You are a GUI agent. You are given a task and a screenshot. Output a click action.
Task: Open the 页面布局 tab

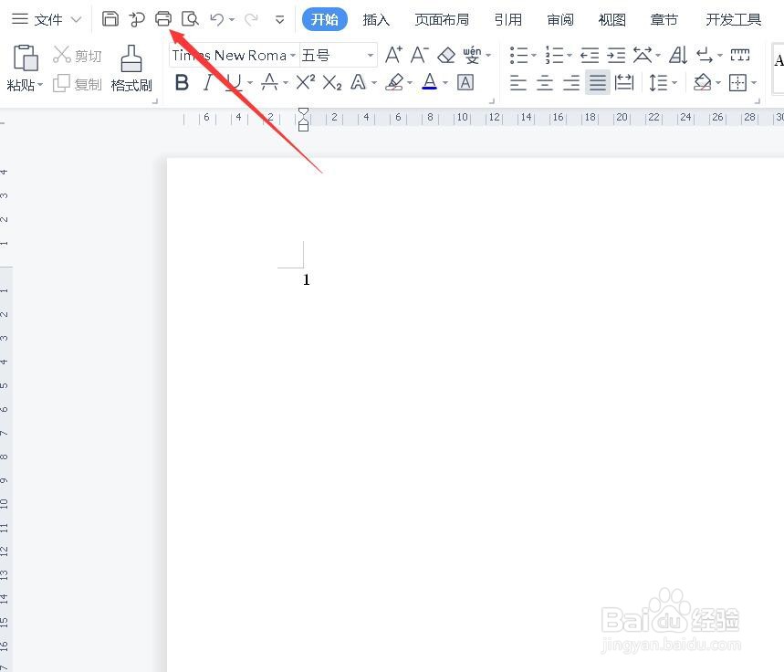(442, 19)
